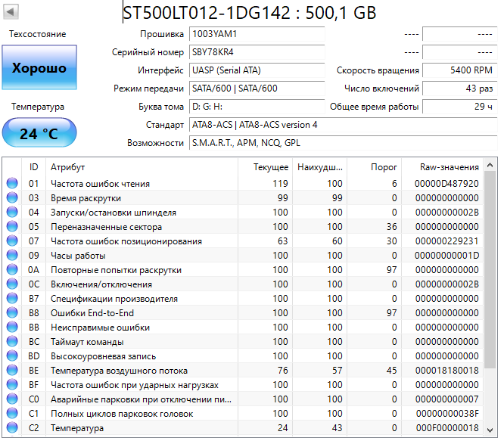Click status orb for attribute B8 End-to-End errors

click(12, 312)
